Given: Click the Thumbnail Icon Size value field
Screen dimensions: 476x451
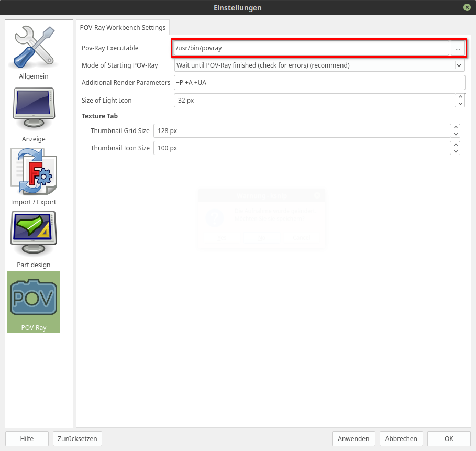Looking at the screenshot, I should coord(302,148).
